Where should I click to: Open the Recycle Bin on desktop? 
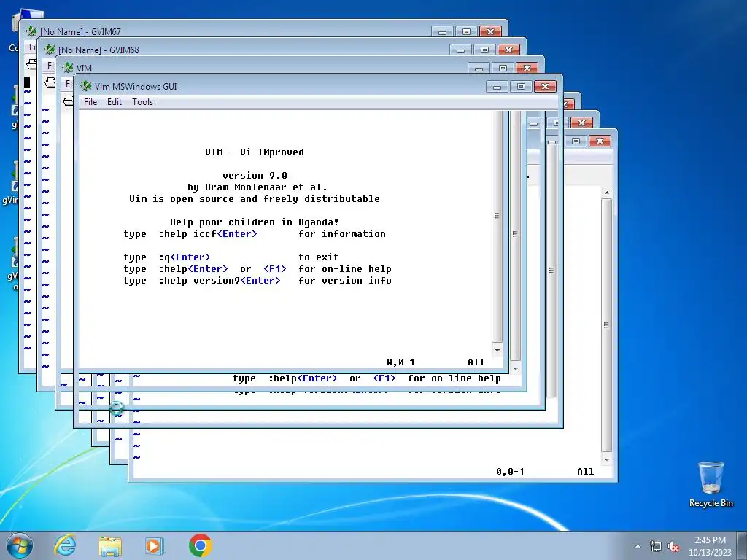tap(711, 484)
